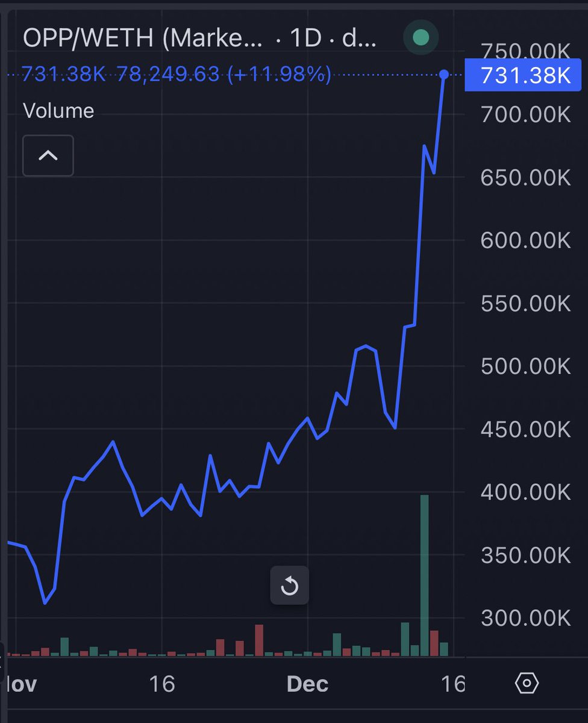Click the 78,249.63 change value
This screenshot has width=588, height=723.
(167, 75)
